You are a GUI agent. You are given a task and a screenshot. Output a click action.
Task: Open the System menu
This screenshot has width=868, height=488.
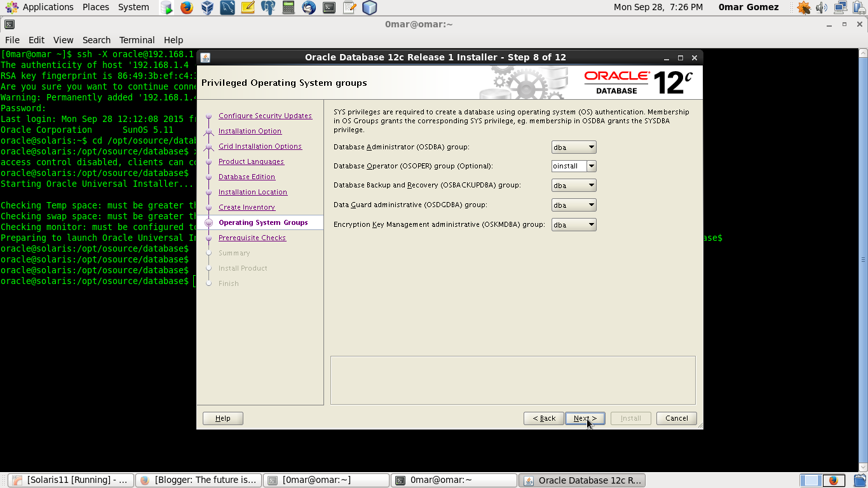tap(133, 7)
